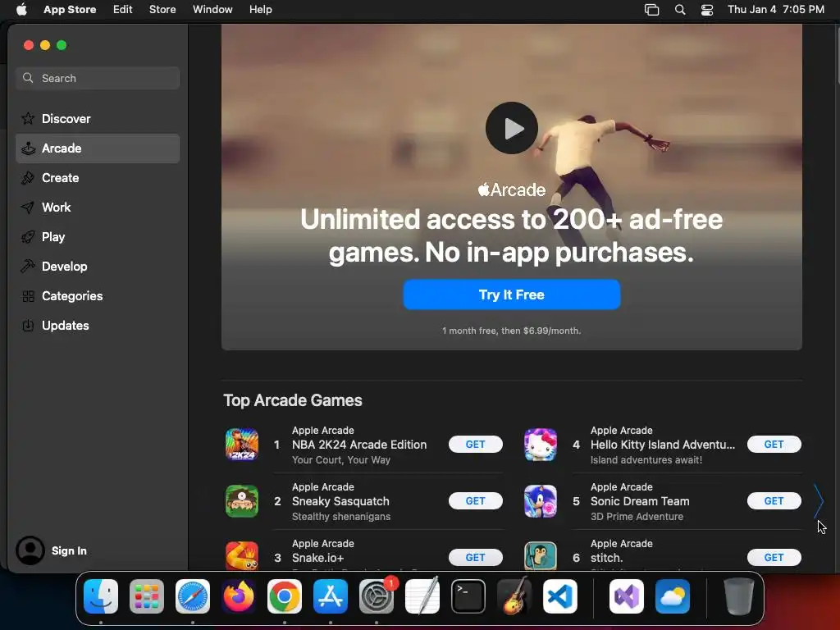The width and height of the screenshot is (840, 630).
Task: Click the Create paintbrush icon
Action: click(x=28, y=178)
